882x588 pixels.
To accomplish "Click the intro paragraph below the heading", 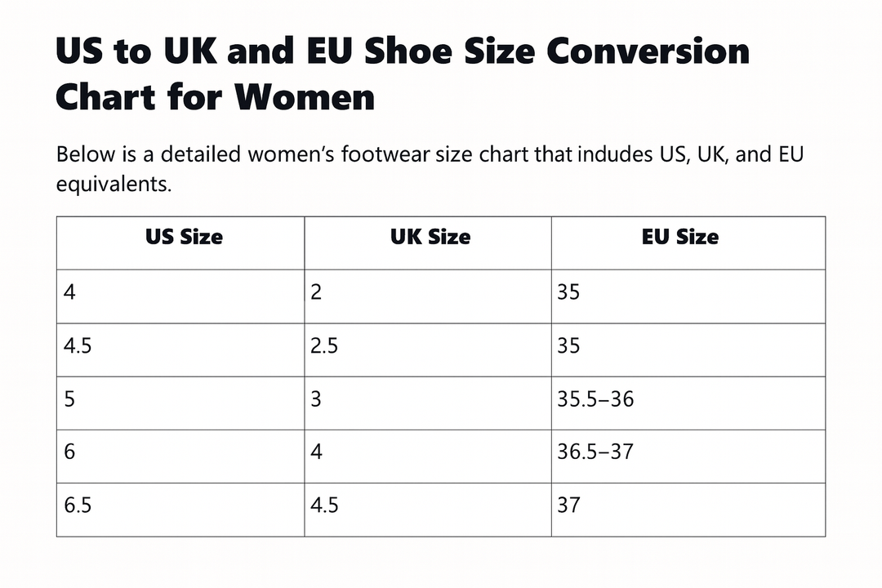I will [x=430, y=168].
